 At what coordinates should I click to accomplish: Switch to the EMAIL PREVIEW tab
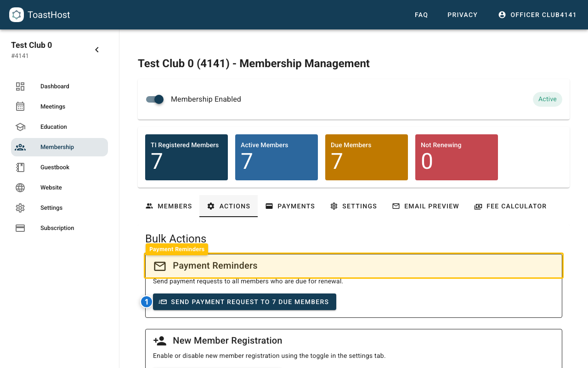(425, 206)
